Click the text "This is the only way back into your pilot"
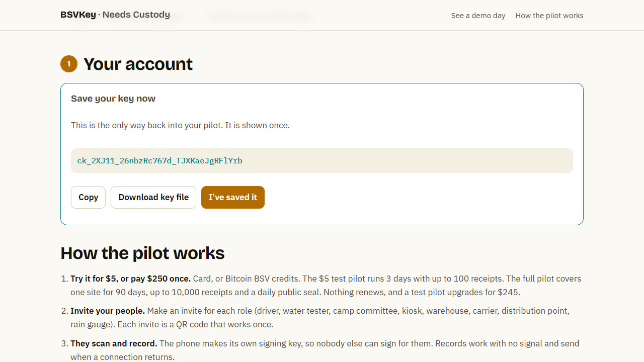Screen dimensions: 644x362 (x=146, y=125)
